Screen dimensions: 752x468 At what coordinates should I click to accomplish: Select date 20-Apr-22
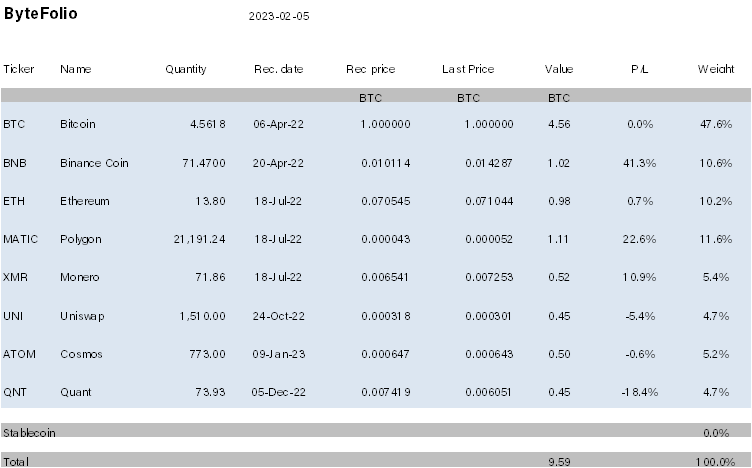pos(278,163)
